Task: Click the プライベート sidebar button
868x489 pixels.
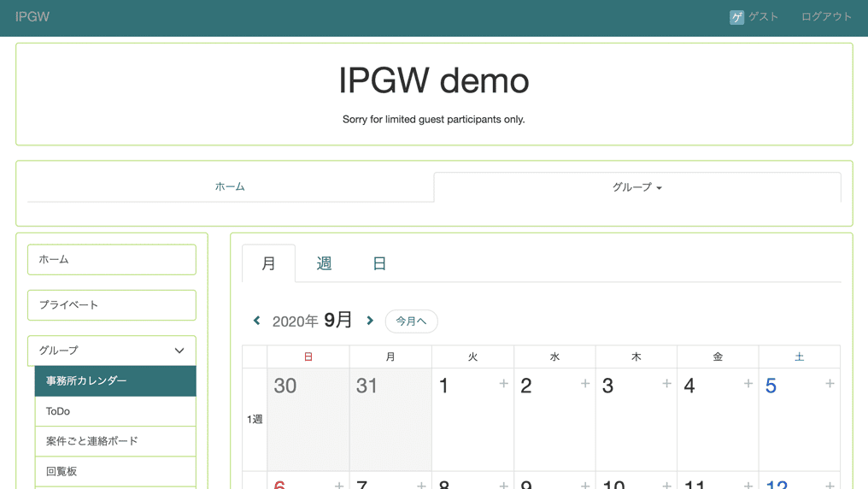Action: coord(112,305)
